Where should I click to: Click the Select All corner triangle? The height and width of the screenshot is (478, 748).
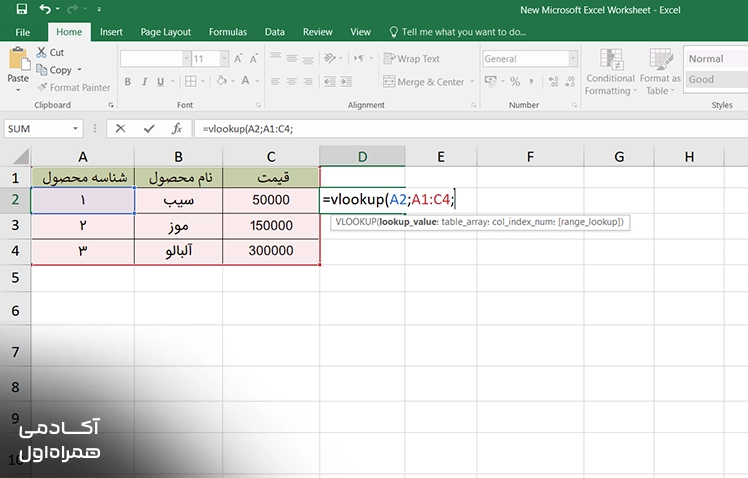tap(20, 156)
